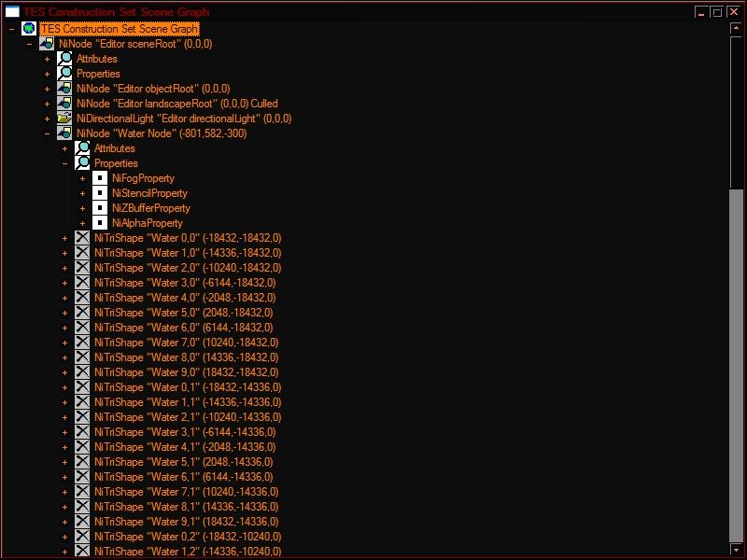The height and width of the screenshot is (560, 747).
Task: Click the magnifier icon of Water Node Properties
Action: (x=82, y=162)
